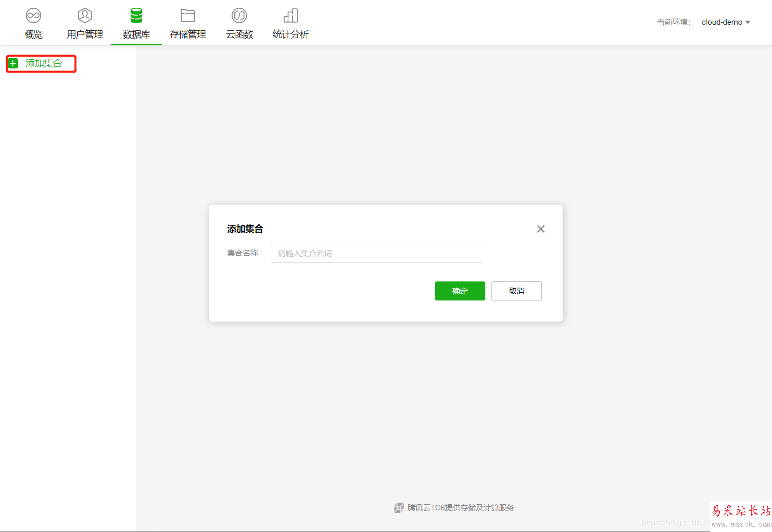Open the 存储管理 storage folder icon
Image resolution: width=772 pixels, height=532 pixels.
pyautogui.click(x=188, y=15)
